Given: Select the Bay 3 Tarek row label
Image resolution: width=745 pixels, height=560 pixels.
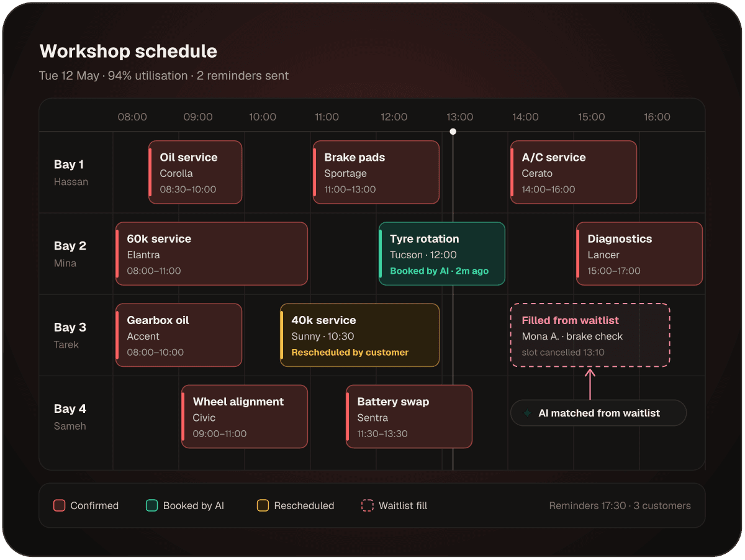Looking at the screenshot, I should [x=70, y=335].
